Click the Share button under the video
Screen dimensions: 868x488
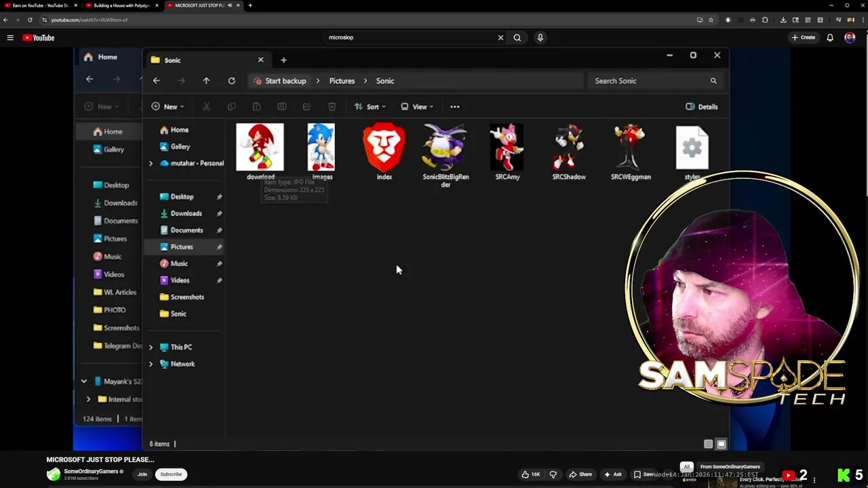580,474
